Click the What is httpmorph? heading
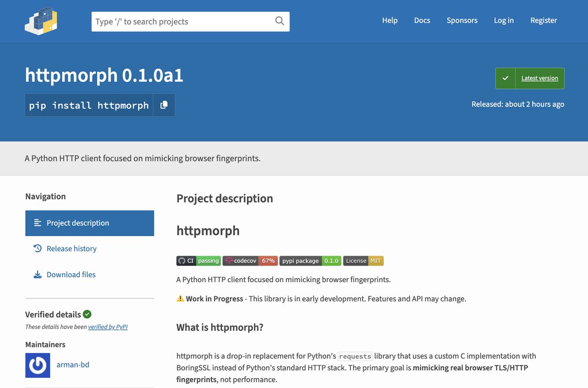 [x=220, y=327]
